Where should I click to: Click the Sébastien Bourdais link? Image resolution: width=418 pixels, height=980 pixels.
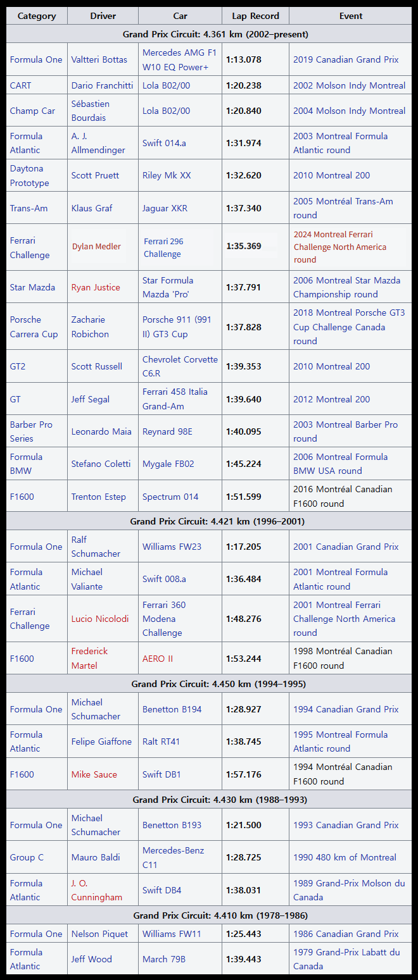coord(90,111)
